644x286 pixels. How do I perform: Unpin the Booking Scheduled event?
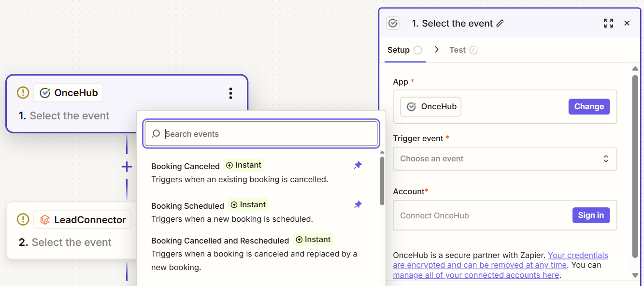tap(358, 205)
